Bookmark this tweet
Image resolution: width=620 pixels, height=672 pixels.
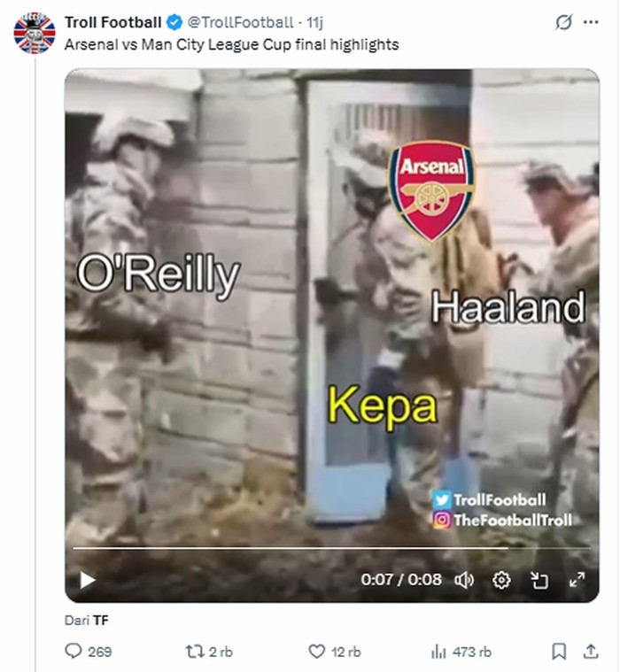point(559,652)
